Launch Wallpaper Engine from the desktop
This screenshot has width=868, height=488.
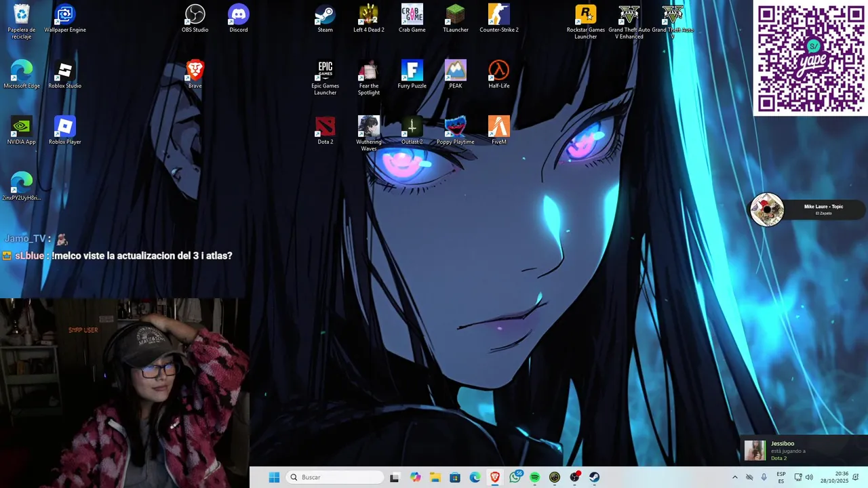(x=65, y=19)
